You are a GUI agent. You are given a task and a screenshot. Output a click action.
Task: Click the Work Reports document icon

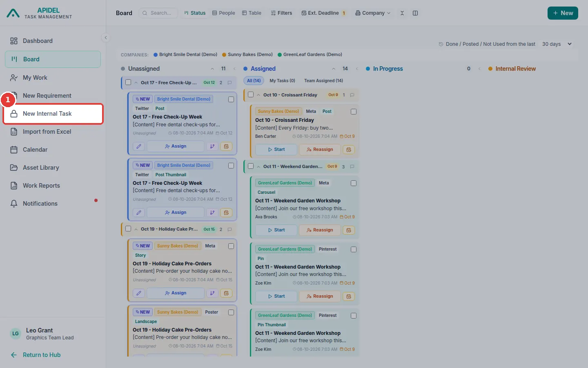14,186
